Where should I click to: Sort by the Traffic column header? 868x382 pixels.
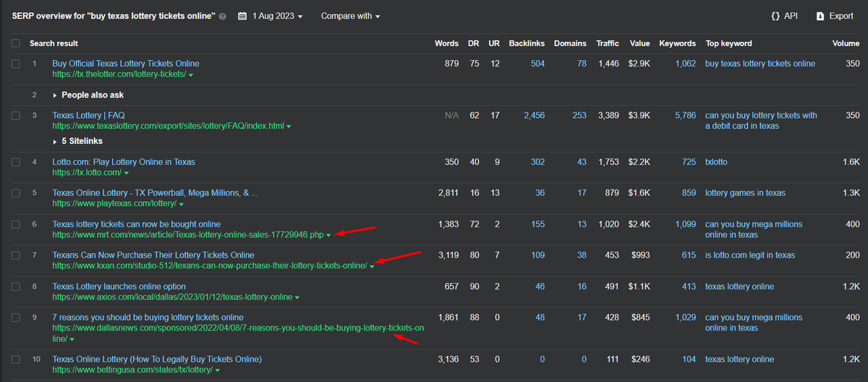tap(608, 43)
